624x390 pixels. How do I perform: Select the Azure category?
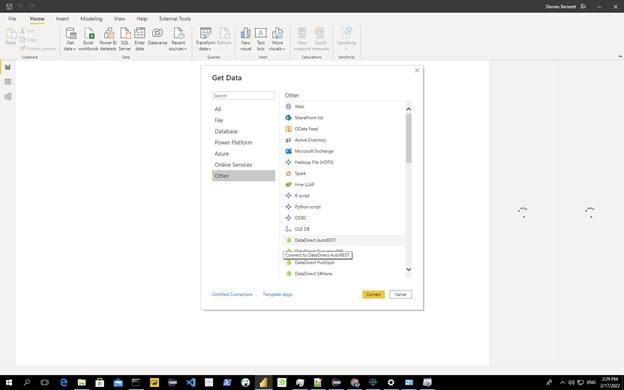coord(243,154)
